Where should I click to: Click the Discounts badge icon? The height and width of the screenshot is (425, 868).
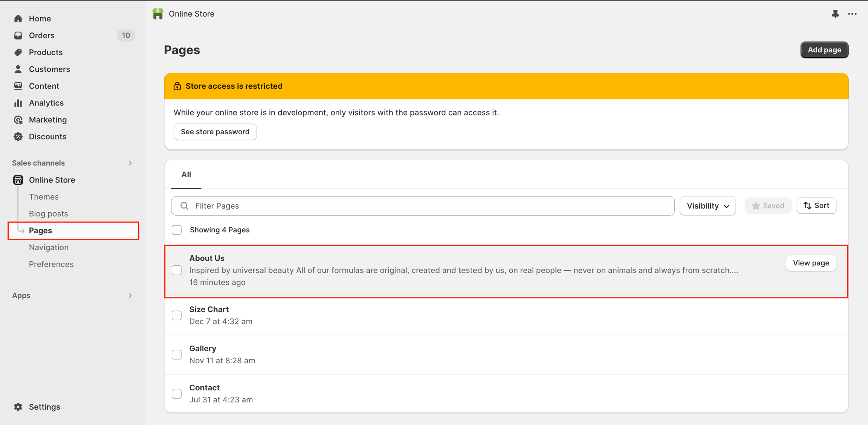(x=18, y=137)
